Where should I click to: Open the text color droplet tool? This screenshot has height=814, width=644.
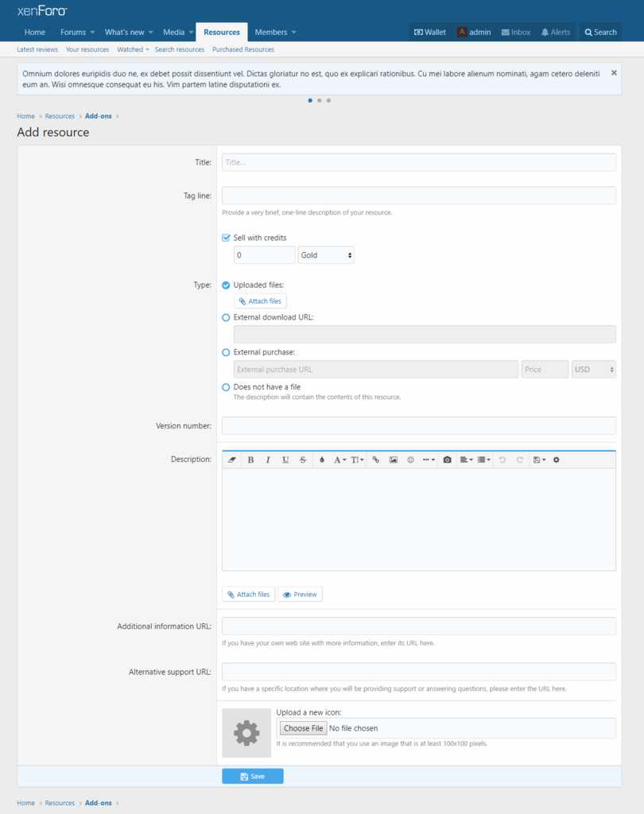tap(322, 459)
